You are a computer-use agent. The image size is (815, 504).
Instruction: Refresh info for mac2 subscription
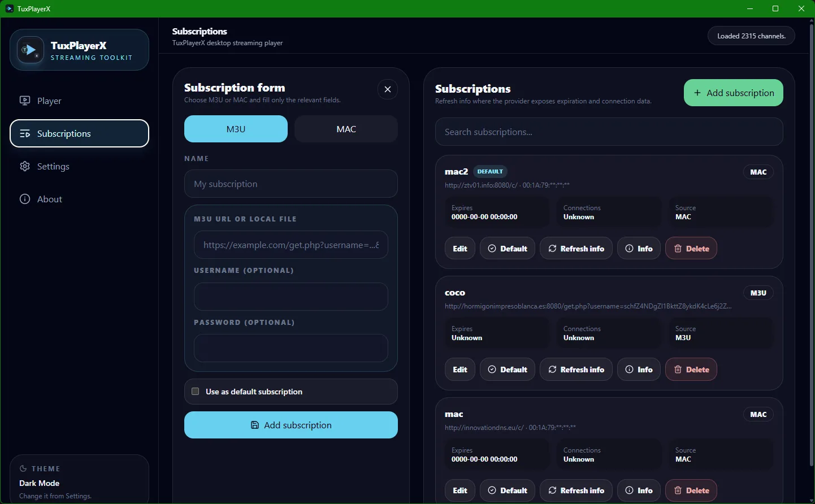point(576,249)
